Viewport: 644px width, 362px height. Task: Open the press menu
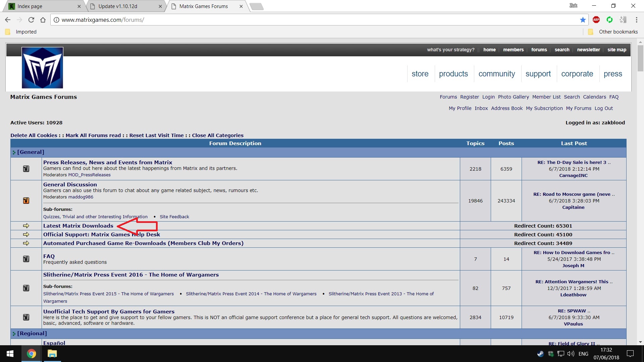(613, 74)
